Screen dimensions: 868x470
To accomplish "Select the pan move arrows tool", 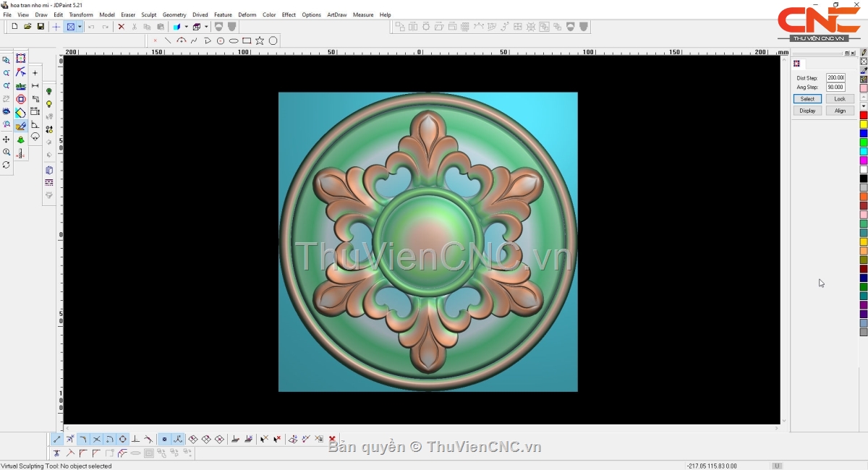I will [6, 139].
